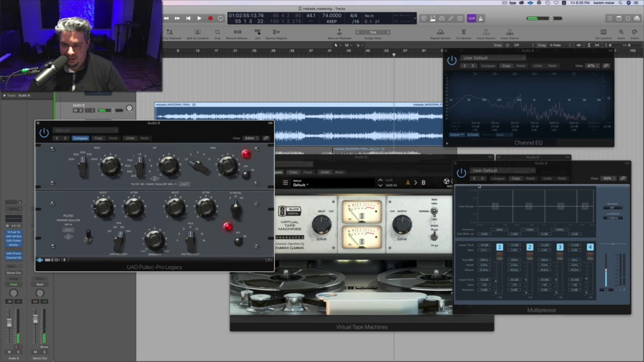This screenshot has width=644, height=362.
Task: Arm recording with the red Record button
Action: click(210, 19)
